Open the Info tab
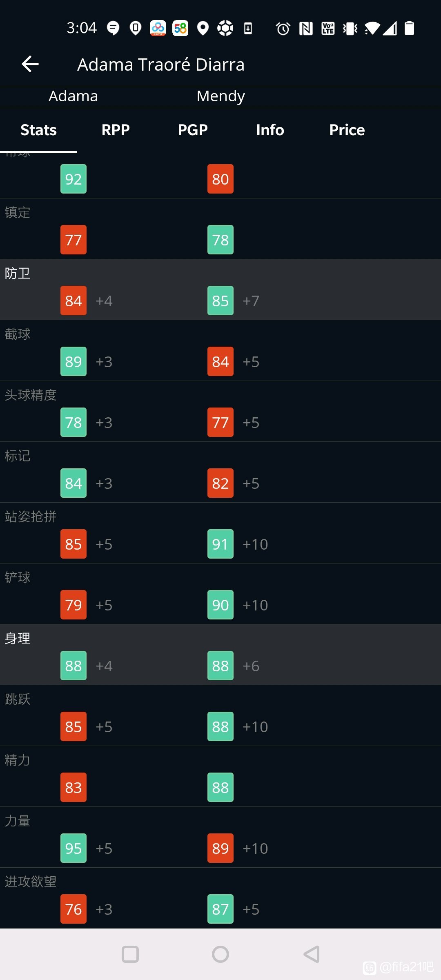This screenshot has width=441, height=980. click(x=270, y=130)
